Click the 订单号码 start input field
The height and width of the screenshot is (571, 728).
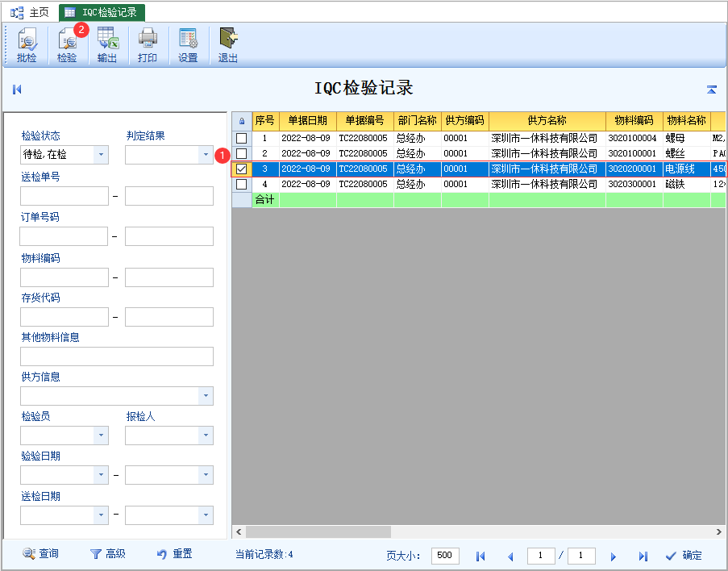[64, 236]
